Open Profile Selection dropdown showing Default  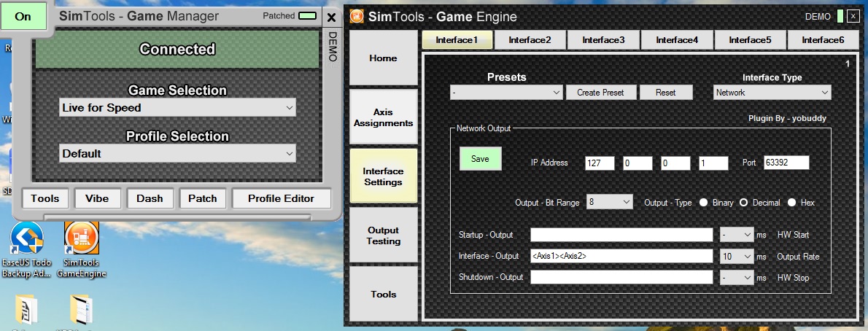tap(177, 153)
